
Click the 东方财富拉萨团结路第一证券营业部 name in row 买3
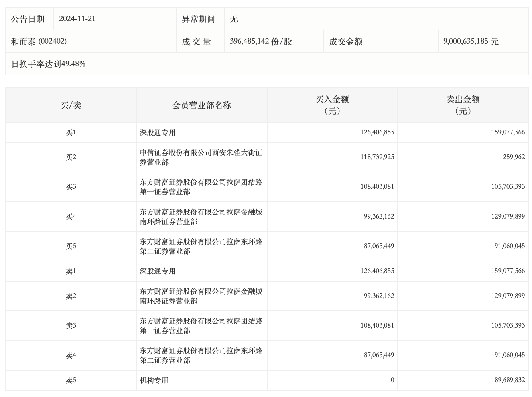pos(201,186)
